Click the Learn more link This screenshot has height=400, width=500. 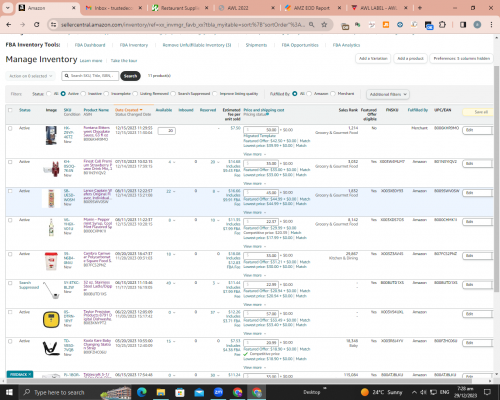pos(91,61)
